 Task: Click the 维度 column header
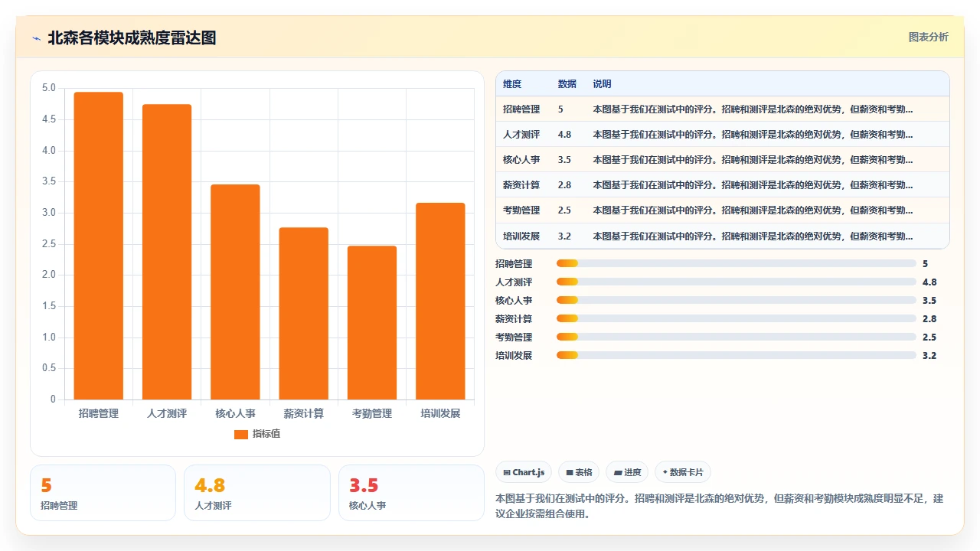coord(512,83)
